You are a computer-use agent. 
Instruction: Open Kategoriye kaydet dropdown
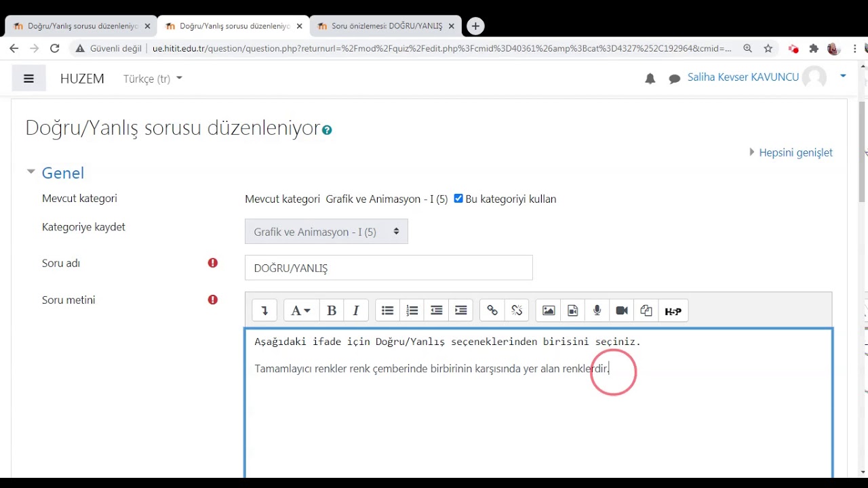coord(326,232)
